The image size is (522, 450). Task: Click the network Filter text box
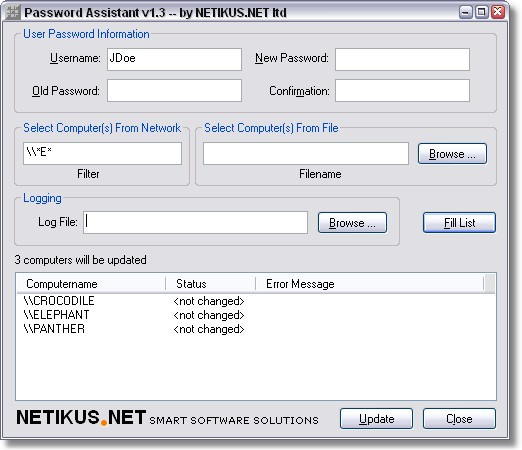(x=102, y=153)
